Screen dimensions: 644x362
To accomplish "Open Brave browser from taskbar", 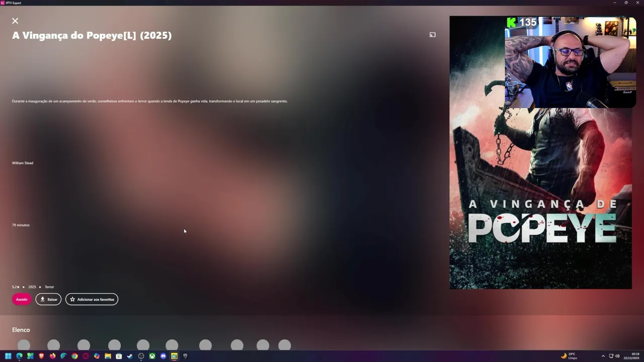I will (41, 356).
